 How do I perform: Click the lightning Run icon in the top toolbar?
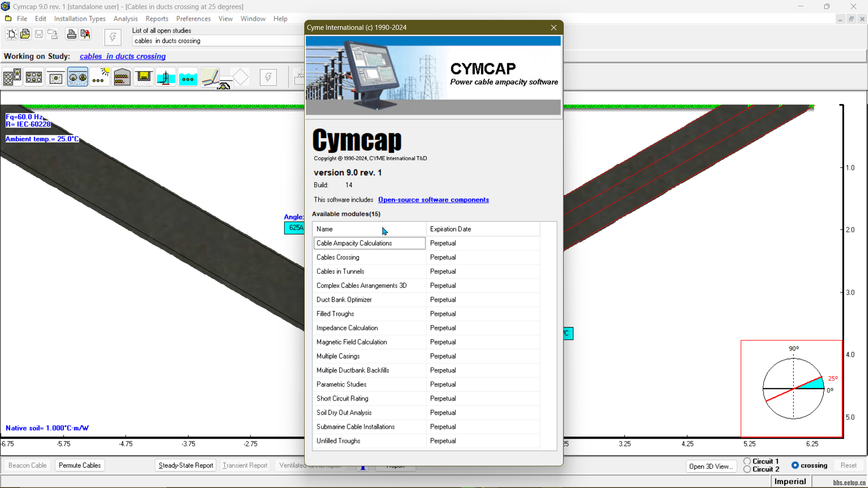pyautogui.click(x=113, y=37)
